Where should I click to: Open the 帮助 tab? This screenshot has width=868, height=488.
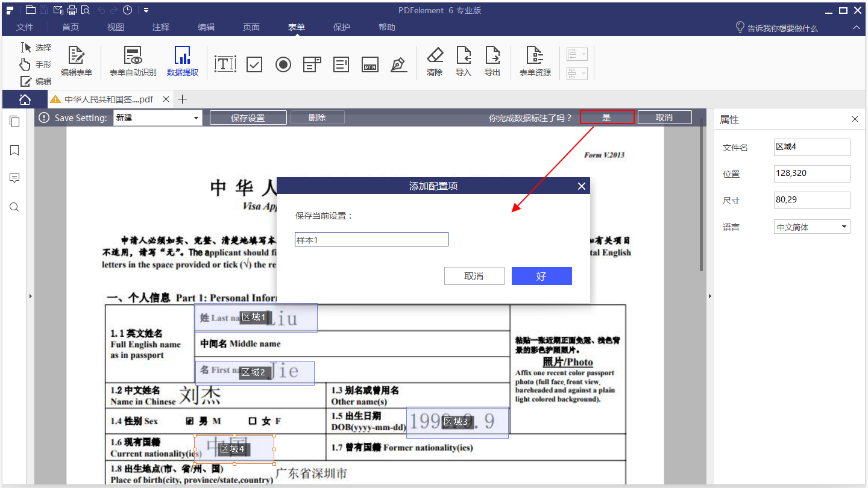pyautogui.click(x=387, y=27)
